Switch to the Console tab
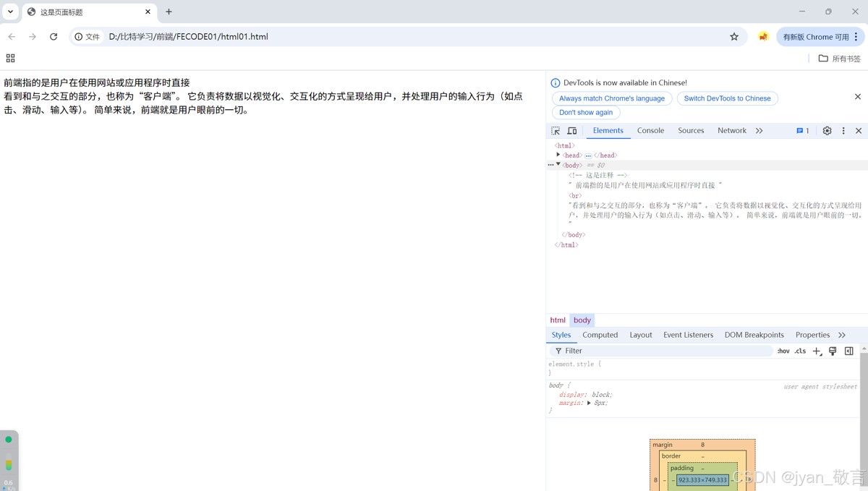The image size is (868, 491). (x=650, y=131)
